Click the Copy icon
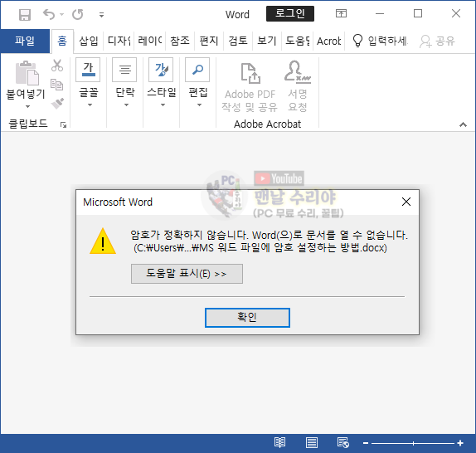Screen dimensions: 476x453 pos(56,85)
